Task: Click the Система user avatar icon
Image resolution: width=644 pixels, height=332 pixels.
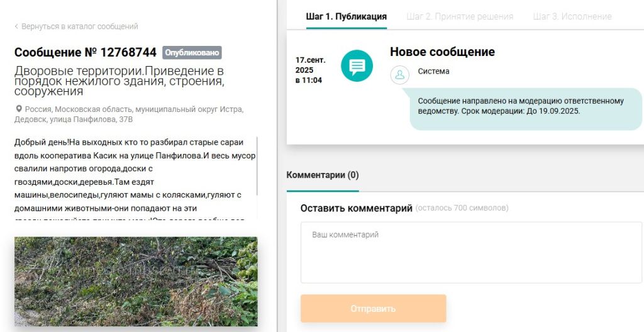Action: click(x=399, y=74)
